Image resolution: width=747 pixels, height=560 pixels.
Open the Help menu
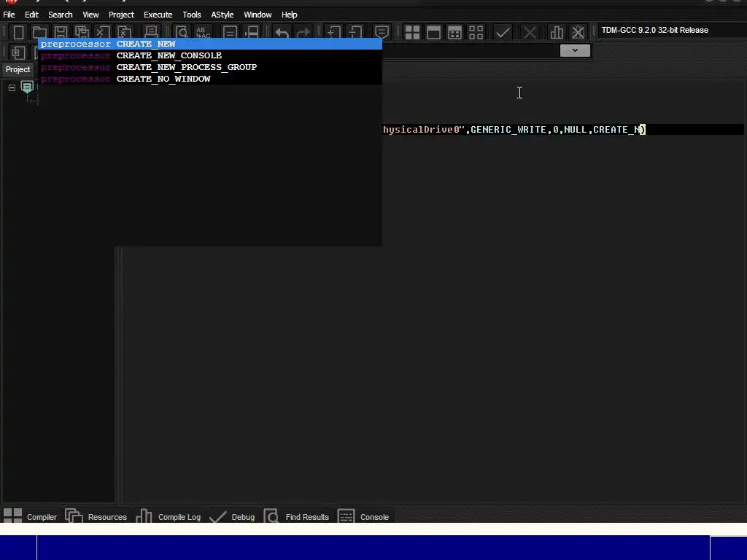[289, 15]
